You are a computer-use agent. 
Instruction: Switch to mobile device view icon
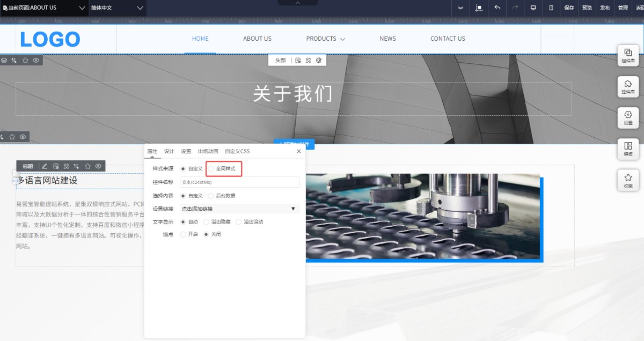point(551,8)
